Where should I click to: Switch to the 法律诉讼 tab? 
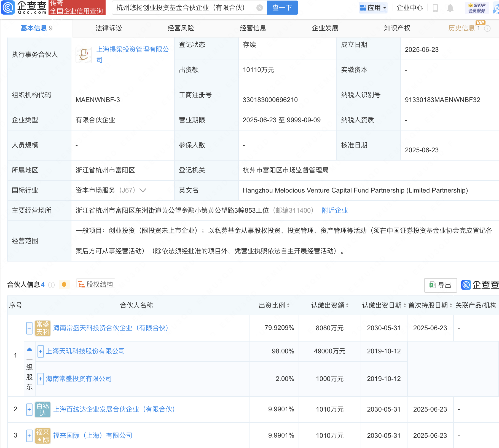coord(109,28)
